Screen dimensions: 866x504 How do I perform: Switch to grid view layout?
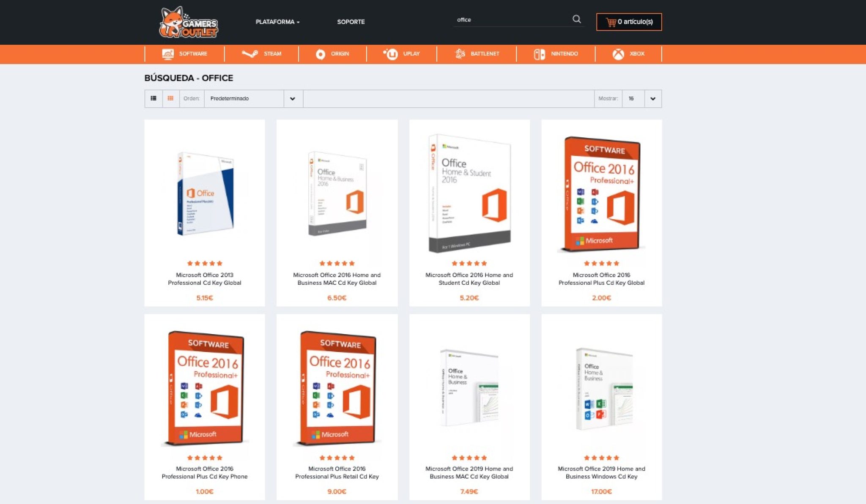point(170,98)
